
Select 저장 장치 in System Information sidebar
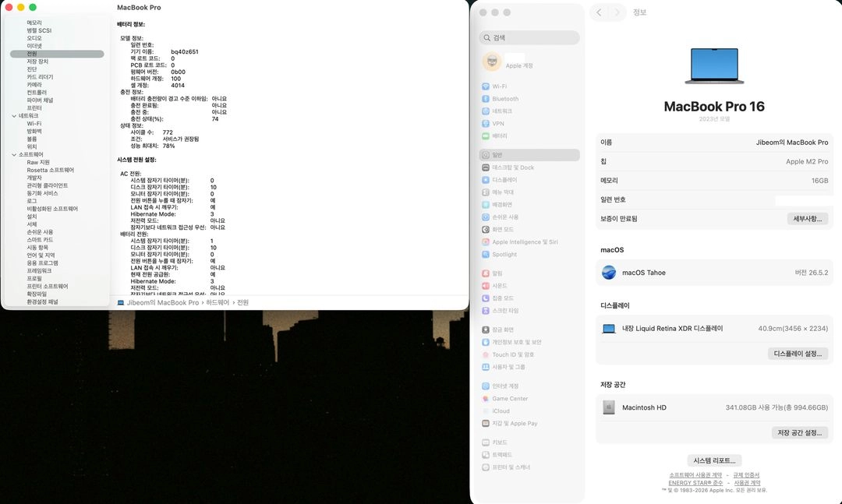[37, 62]
